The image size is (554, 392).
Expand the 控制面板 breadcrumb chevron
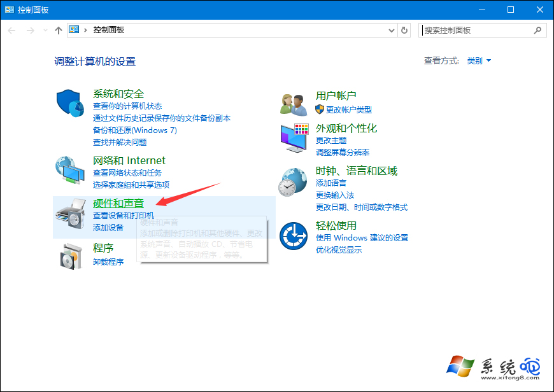[85, 30]
